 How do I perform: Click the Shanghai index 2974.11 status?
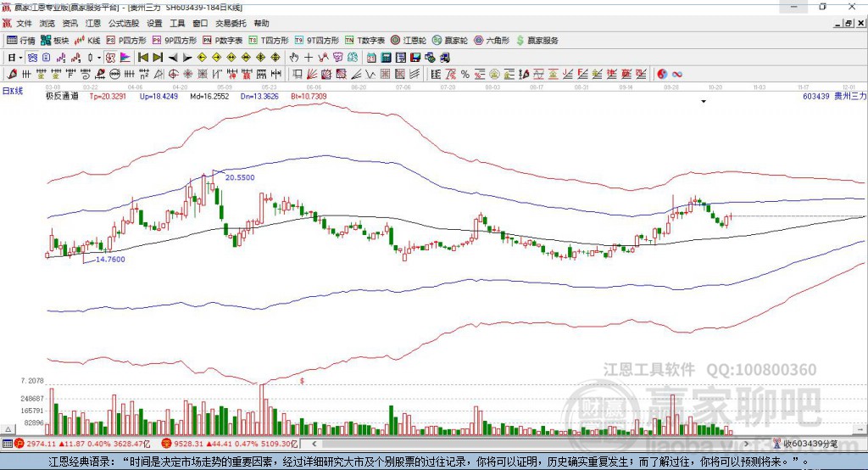pos(83,444)
